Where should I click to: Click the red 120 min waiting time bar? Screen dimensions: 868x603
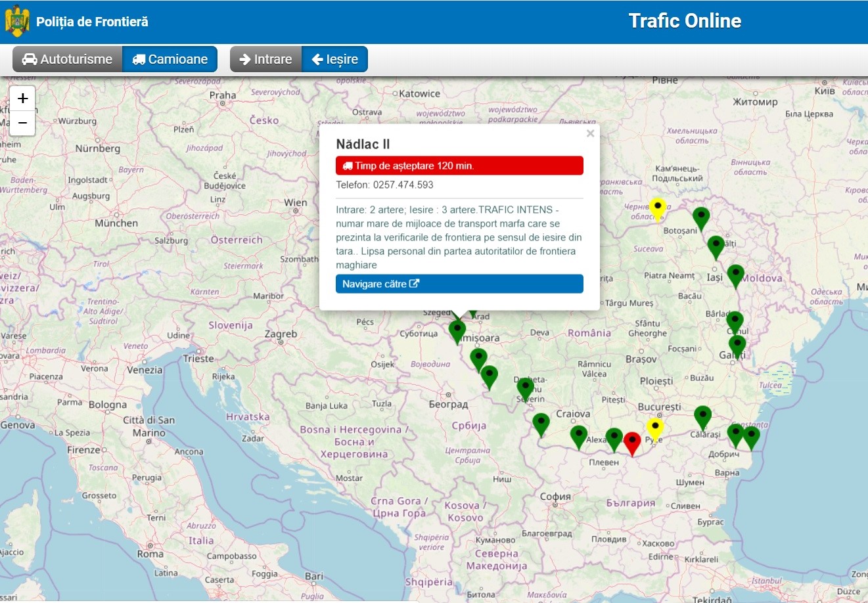tap(459, 166)
